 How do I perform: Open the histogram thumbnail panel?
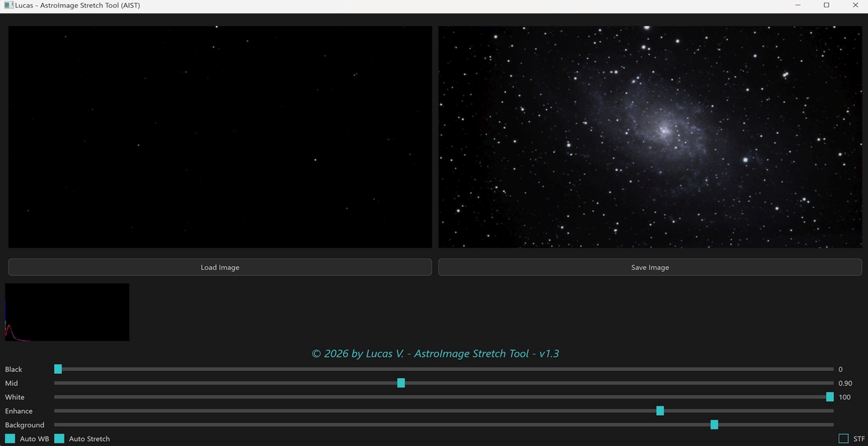67,312
